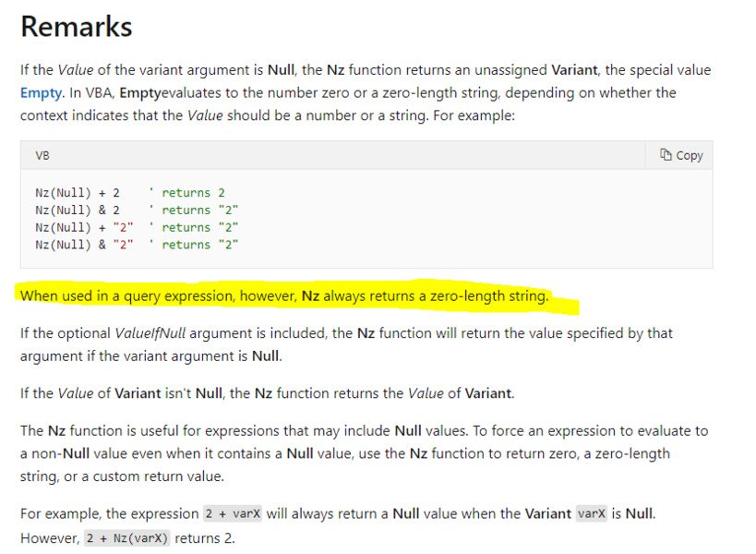Click the "Remarks" section heading
Image resolution: width=756 pixels, height=554 pixels.
coord(77,27)
